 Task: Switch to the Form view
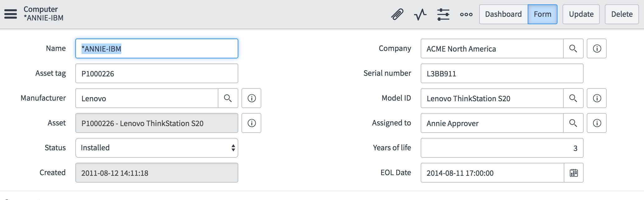[x=543, y=14]
